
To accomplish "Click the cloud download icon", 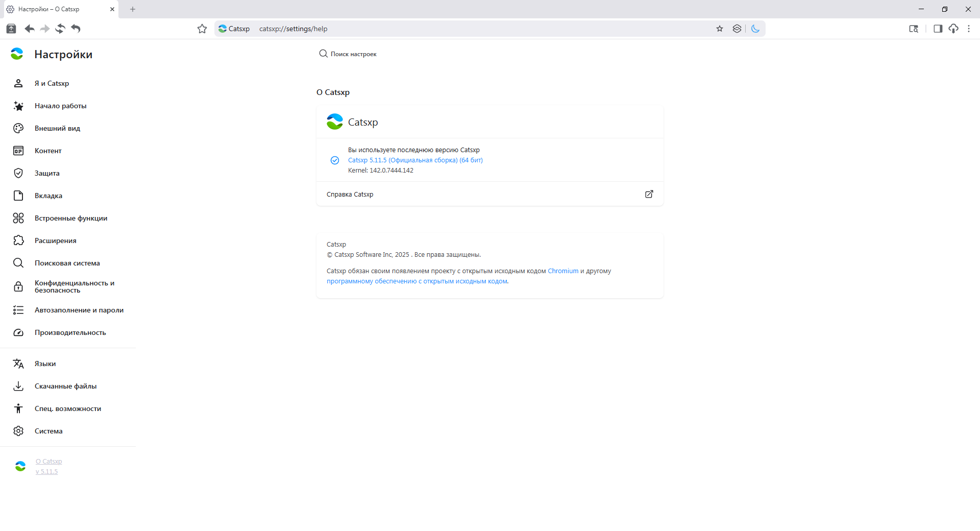I will (953, 29).
